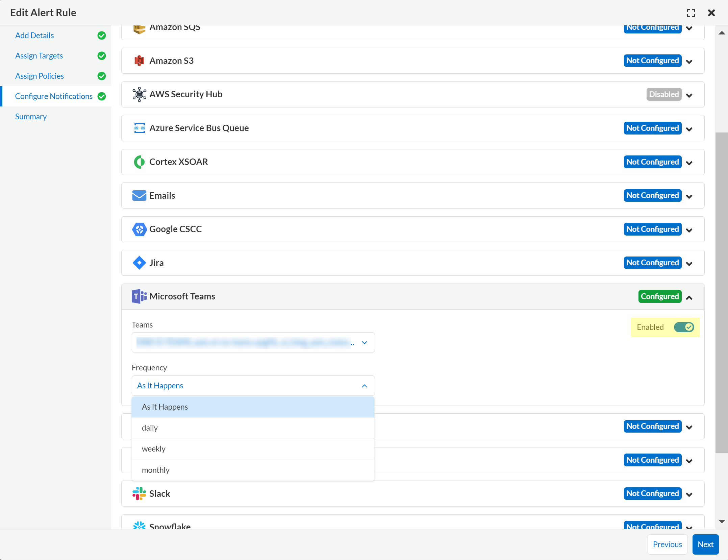Screen dimensions: 728x560
Task: Click the green check beside Configure Notifications
Action: (102, 96)
